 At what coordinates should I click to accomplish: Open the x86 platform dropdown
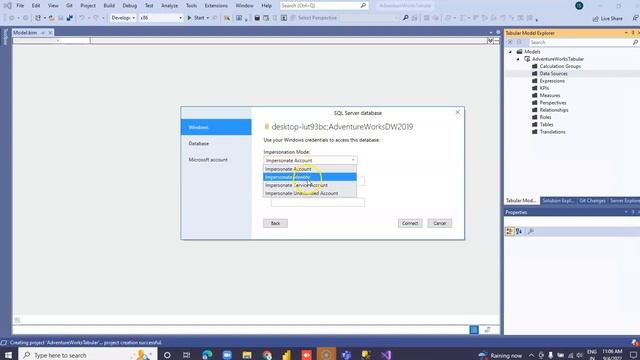(x=161, y=18)
